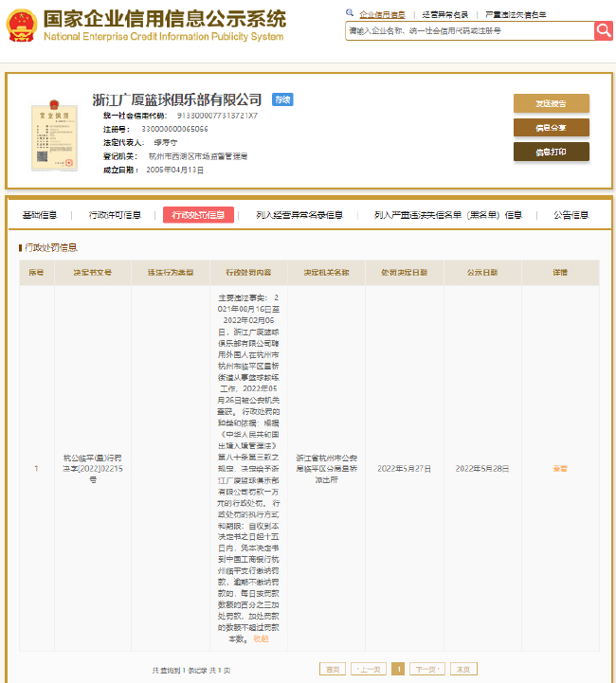Click the establishment date 2005年04月13日
This screenshot has width=616, height=683.
tap(174, 170)
